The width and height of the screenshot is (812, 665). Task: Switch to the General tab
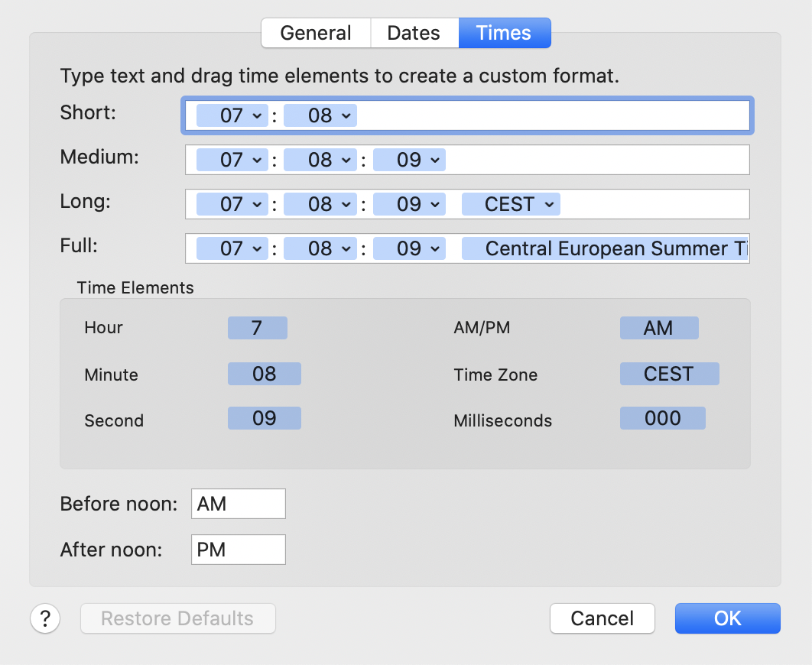316,33
